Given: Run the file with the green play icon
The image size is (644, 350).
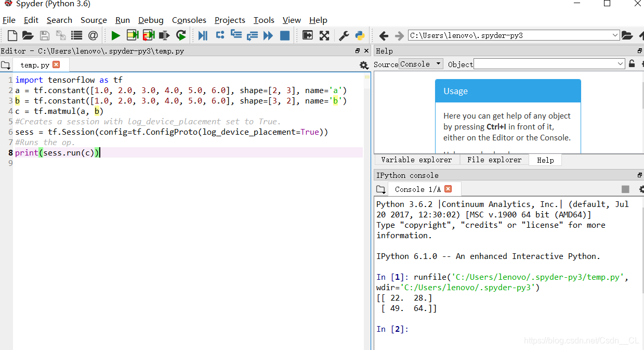Looking at the screenshot, I should (x=116, y=35).
